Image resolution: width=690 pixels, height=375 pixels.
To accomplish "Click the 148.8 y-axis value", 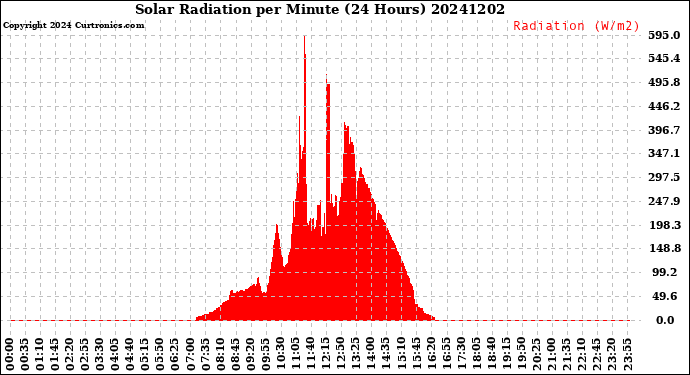I will tap(664, 248).
